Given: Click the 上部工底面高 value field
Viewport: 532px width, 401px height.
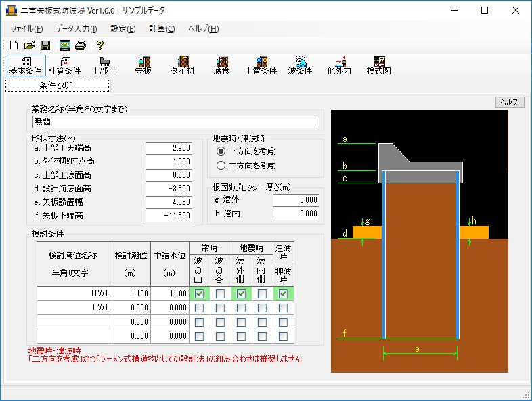Looking at the screenshot, I should click(169, 175).
